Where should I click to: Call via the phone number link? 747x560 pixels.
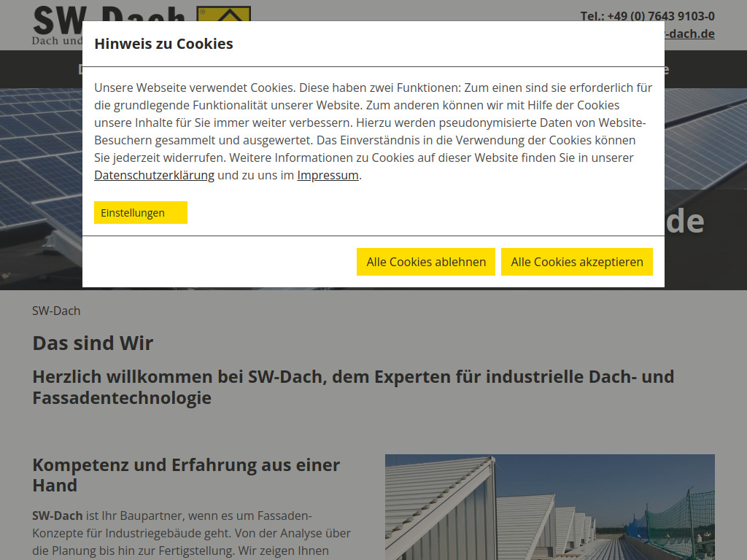click(646, 15)
